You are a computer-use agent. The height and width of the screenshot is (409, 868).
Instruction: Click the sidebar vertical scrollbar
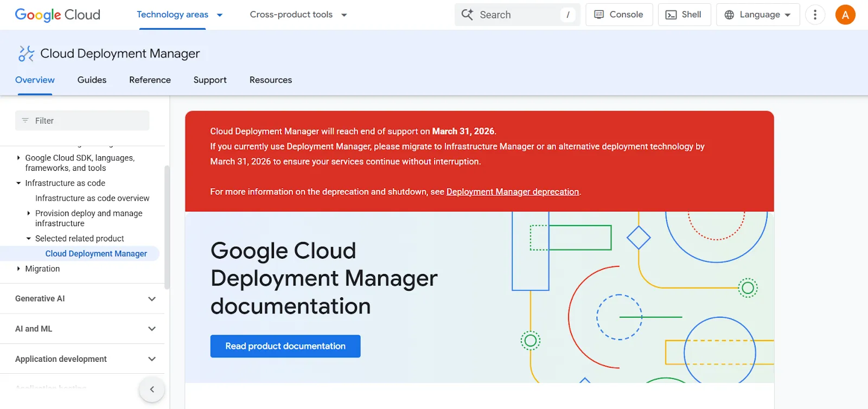click(x=167, y=227)
